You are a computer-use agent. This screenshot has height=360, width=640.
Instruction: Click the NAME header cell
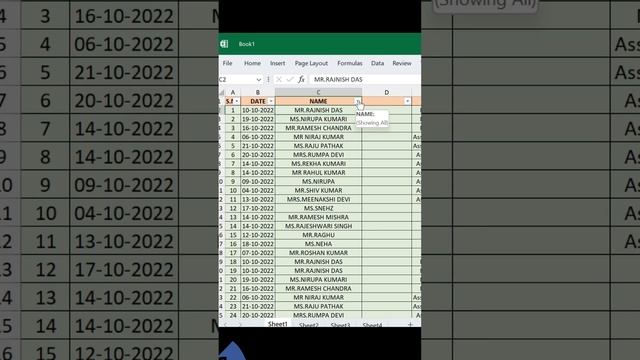pos(318,101)
